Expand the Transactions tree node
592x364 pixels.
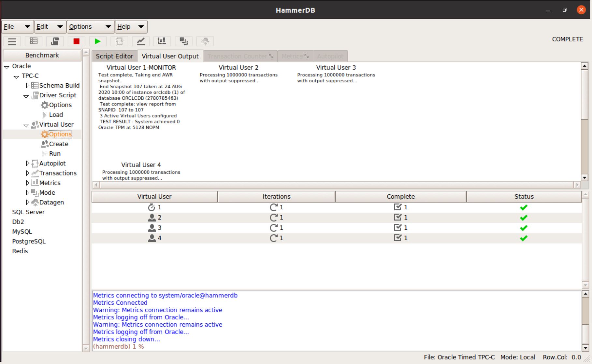[x=27, y=173]
